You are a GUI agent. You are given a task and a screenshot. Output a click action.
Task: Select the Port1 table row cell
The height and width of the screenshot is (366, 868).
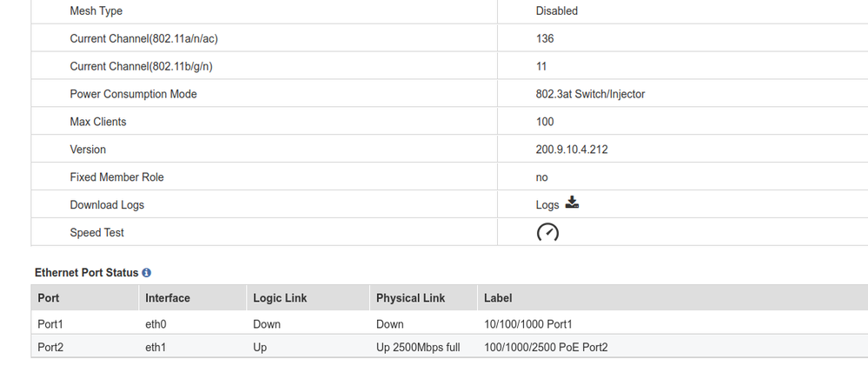52,324
